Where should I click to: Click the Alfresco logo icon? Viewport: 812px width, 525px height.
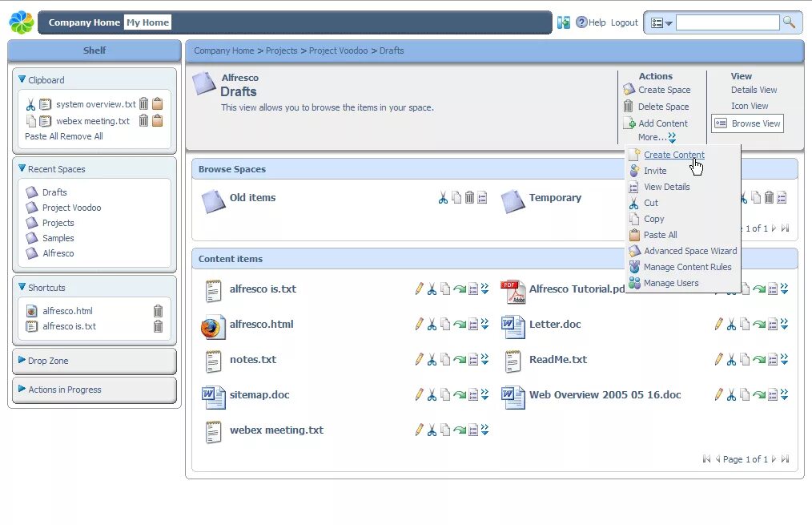click(22, 22)
